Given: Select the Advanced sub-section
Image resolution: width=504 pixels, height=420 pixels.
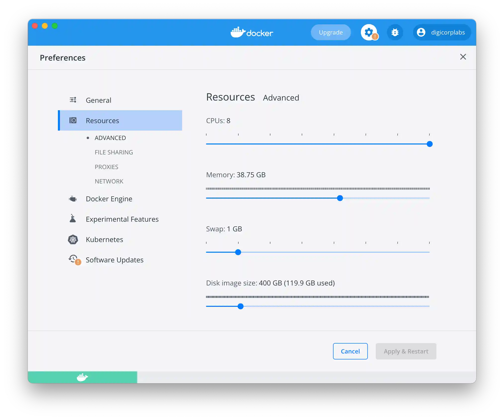Looking at the screenshot, I should [110, 138].
